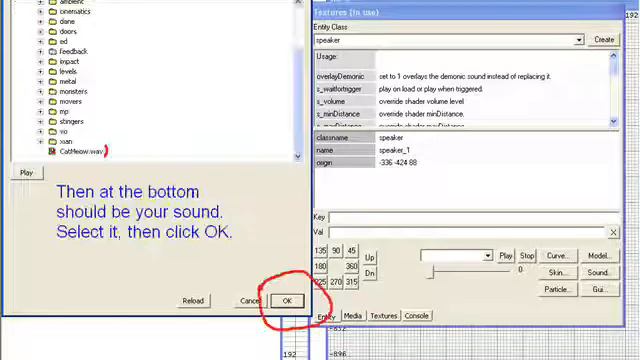Open the dropdown left of Play/Stop
This screenshot has width=640, height=360.
[x=488, y=256]
